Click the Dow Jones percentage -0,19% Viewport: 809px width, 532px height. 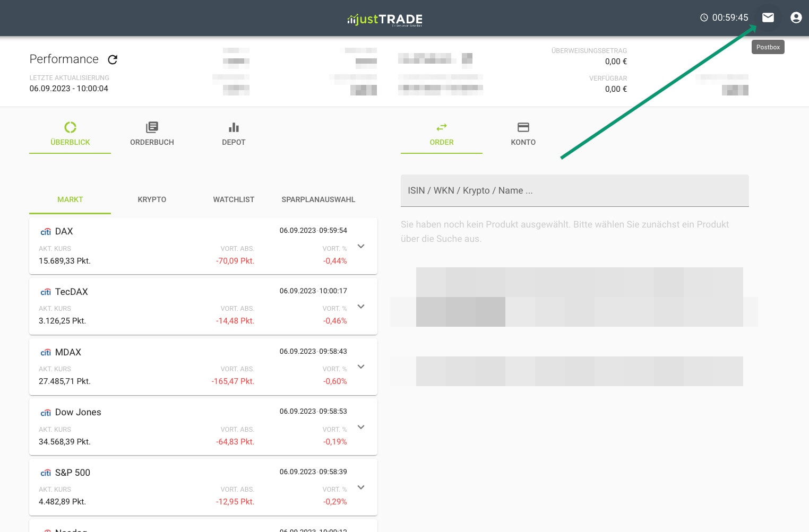click(335, 442)
